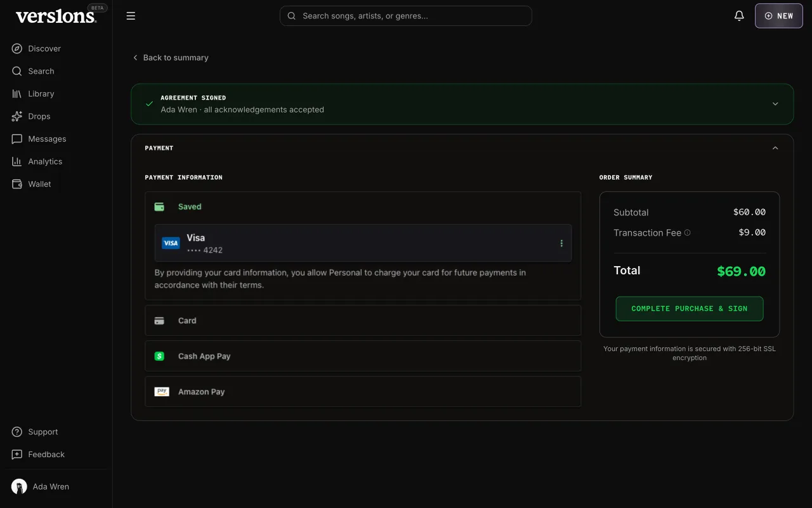Click the Visa logo icon

click(x=171, y=243)
